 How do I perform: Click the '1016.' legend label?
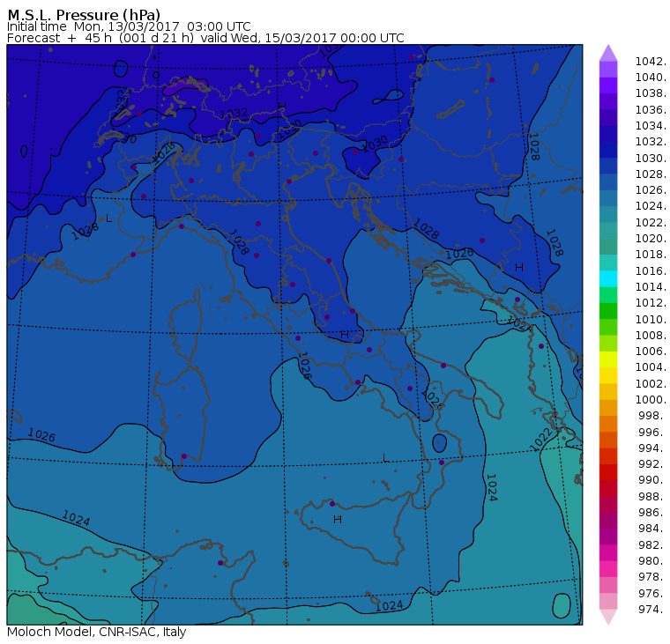click(651, 271)
